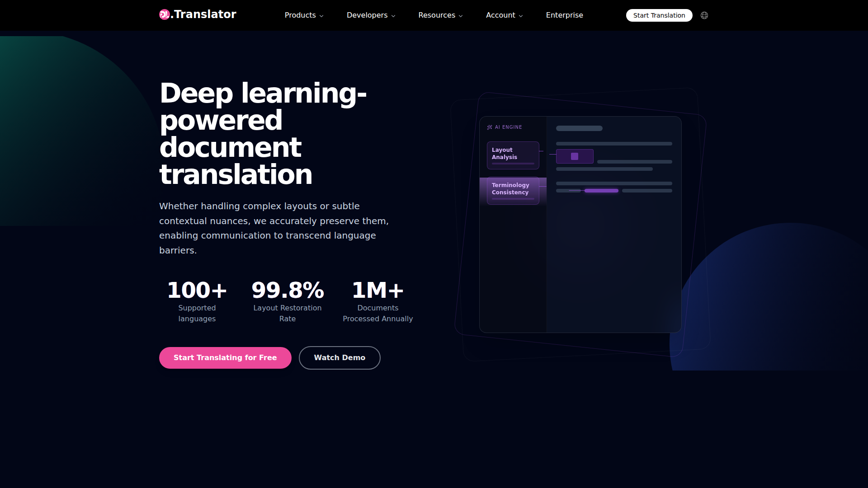Click the purple highlighted term bar
The height and width of the screenshot is (488, 868).
pyautogui.click(x=601, y=191)
